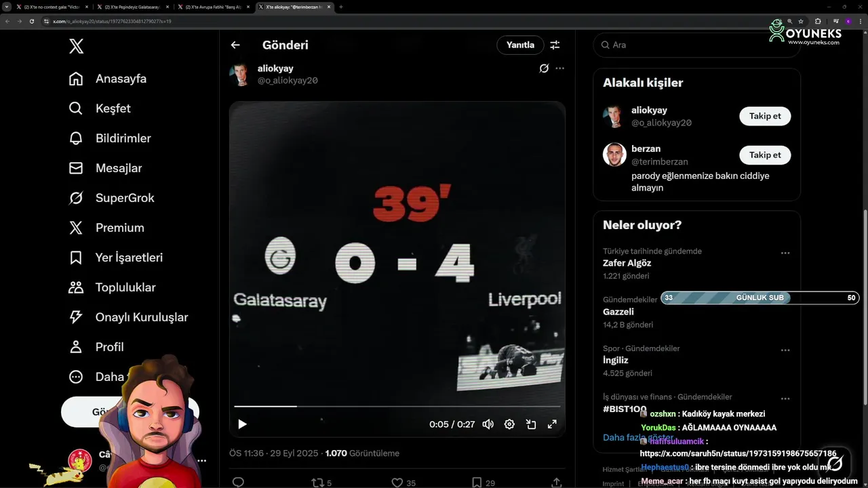Click the address bar URL
The image size is (868, 488).
[112, 21]
